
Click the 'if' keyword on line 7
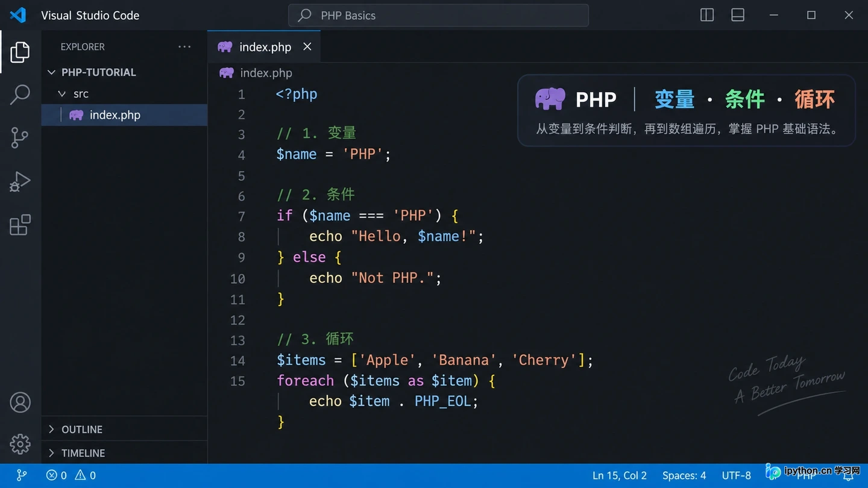click(285, 216)
